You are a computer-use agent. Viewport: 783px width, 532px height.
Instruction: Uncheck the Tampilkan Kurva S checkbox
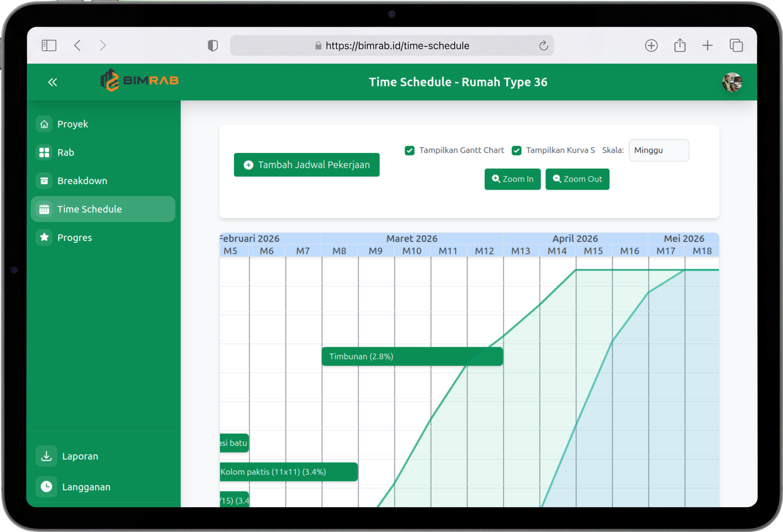pyautogui.click(x=516, y=151)
